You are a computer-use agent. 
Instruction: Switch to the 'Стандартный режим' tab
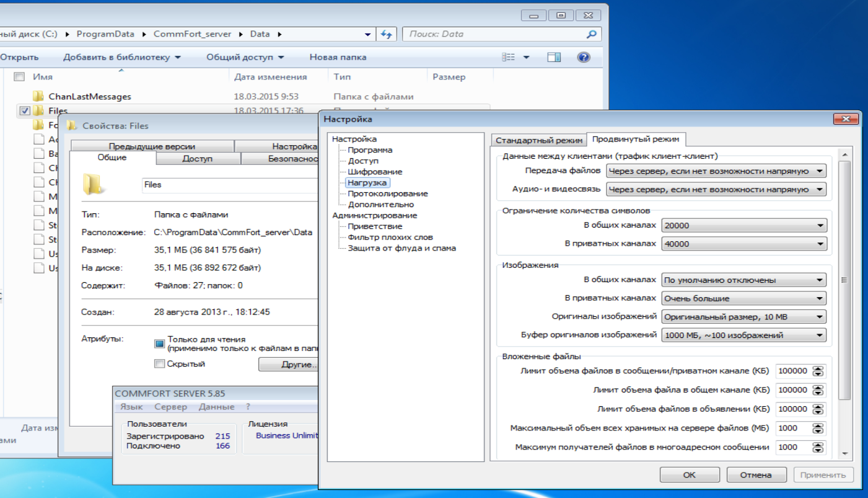click(x=538, y=140)
